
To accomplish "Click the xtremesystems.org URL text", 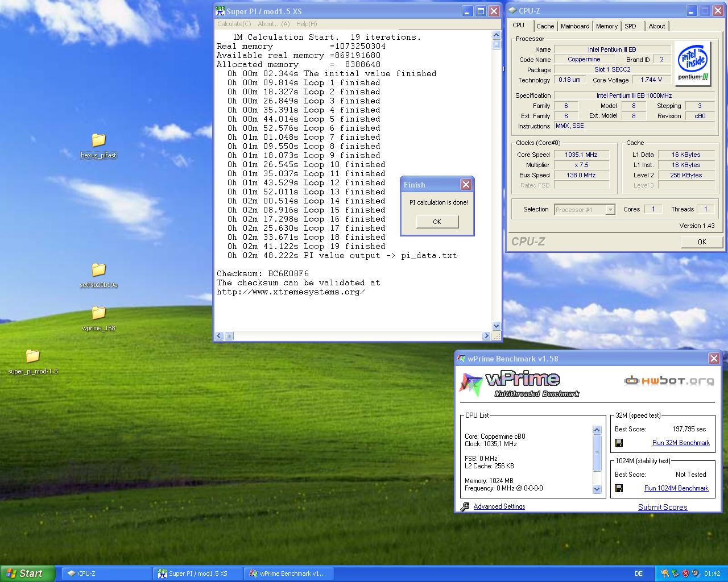I will tap(291, 292).
